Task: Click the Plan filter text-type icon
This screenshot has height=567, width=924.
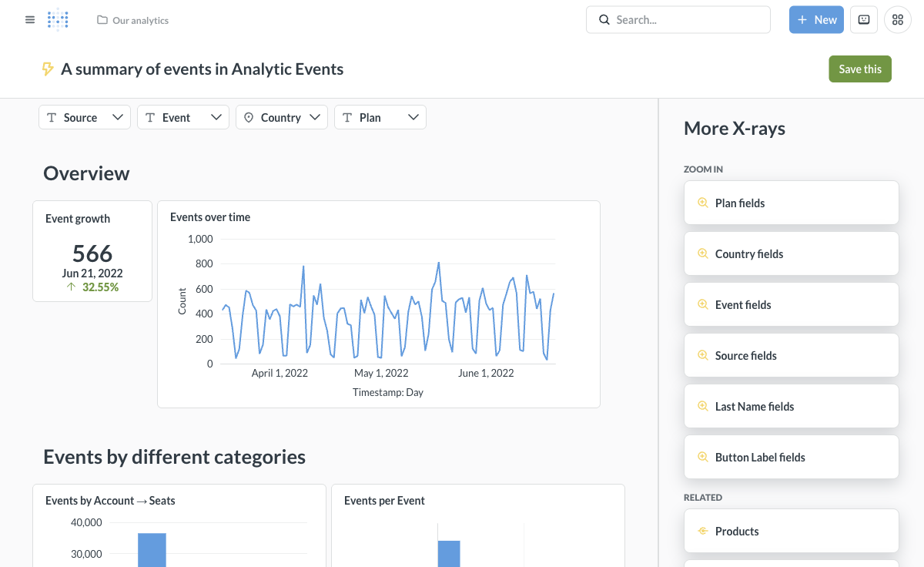Action: coord(347,117)
